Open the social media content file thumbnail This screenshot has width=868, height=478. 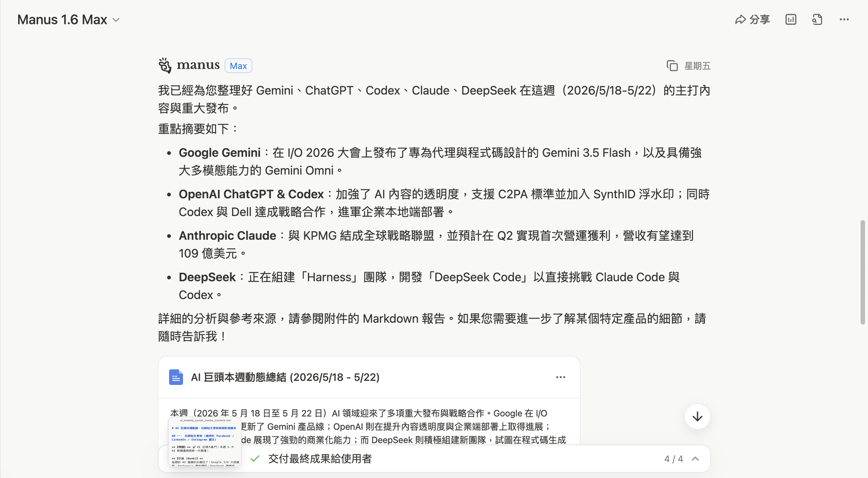tap(204, 441)
